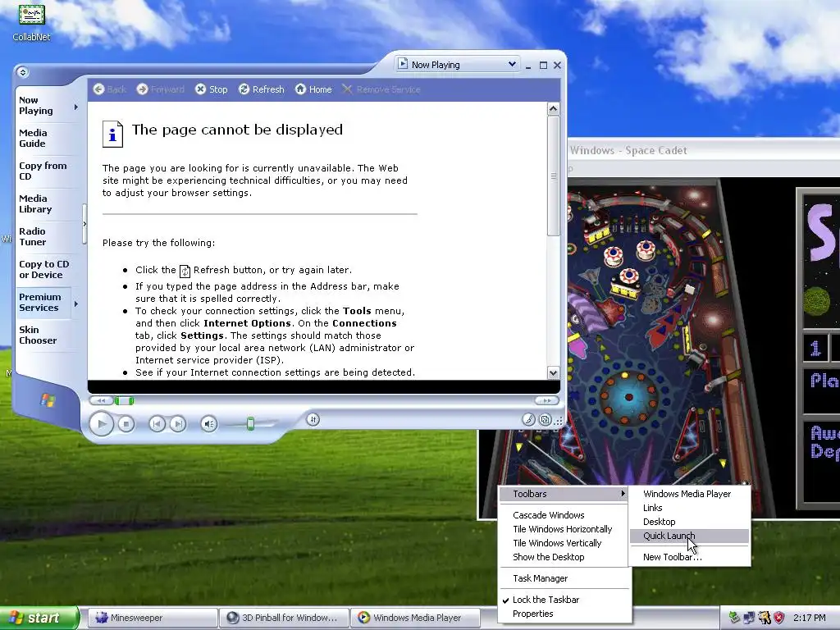Mute the Media Player sound
Image resolution: width=840 pixels, height=630 pixels.
[209, 424]
